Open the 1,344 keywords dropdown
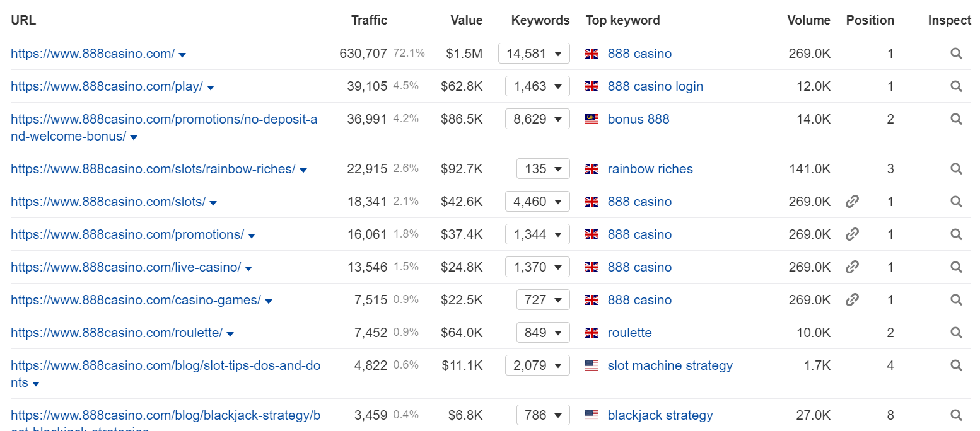The width and height of the screenshot is (980, 431). click(x=537, y=234)
